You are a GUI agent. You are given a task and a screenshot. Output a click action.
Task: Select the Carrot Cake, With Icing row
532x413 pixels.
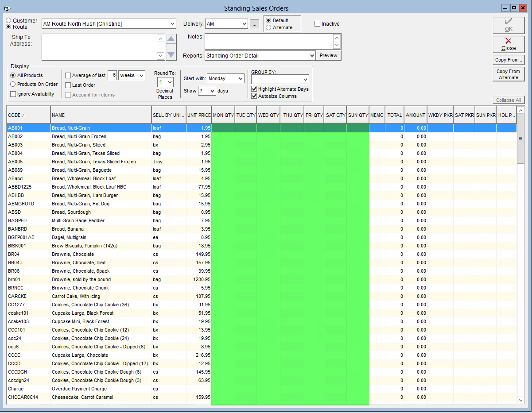261,296
